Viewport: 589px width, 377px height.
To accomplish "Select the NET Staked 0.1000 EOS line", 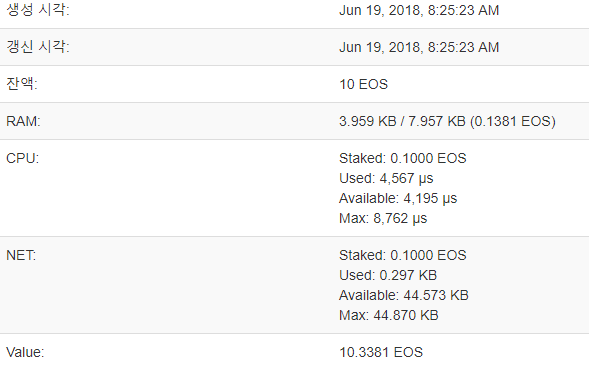I will pyautogui.click(x=403, y=255).
